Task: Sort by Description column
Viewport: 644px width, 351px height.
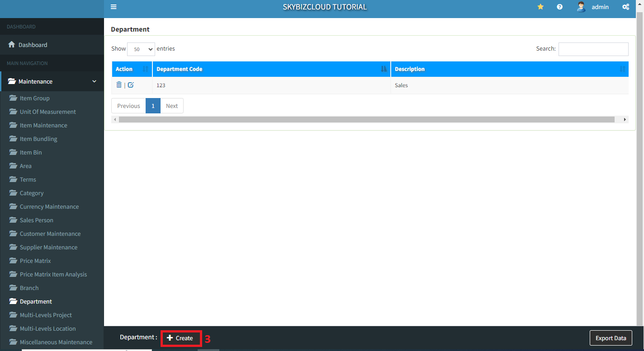Action: [509, 69]
